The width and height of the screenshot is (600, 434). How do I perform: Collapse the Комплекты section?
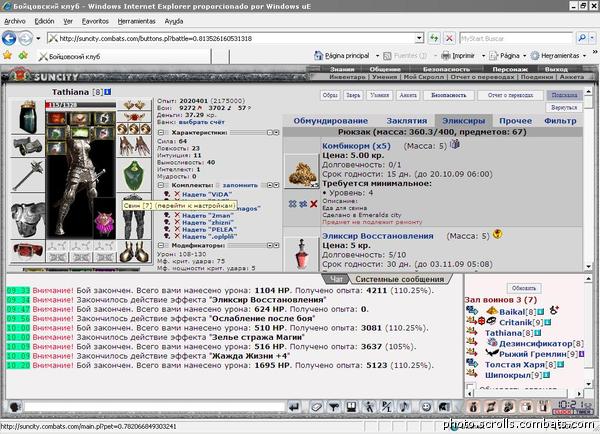tap(161, 185)
